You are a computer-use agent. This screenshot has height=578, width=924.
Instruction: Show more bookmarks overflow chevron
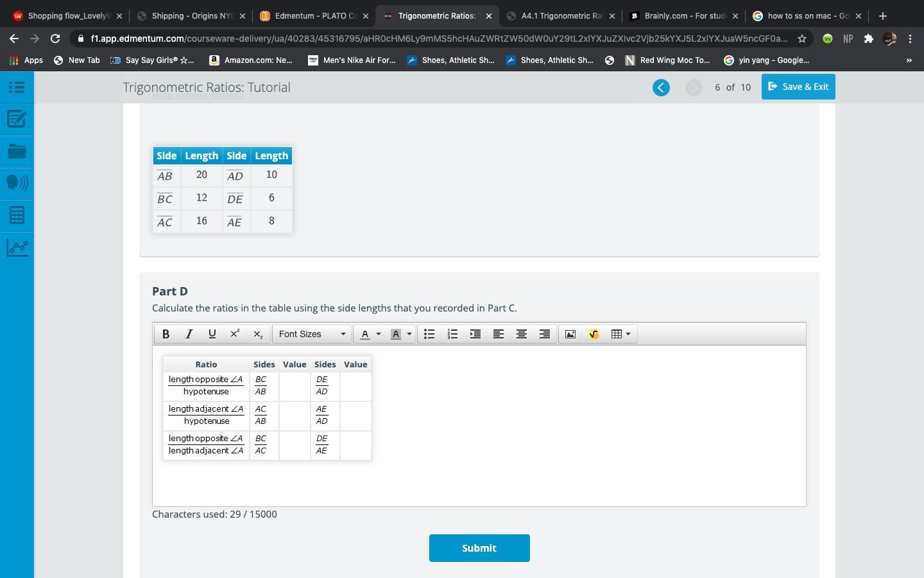[x=909, y=60]
